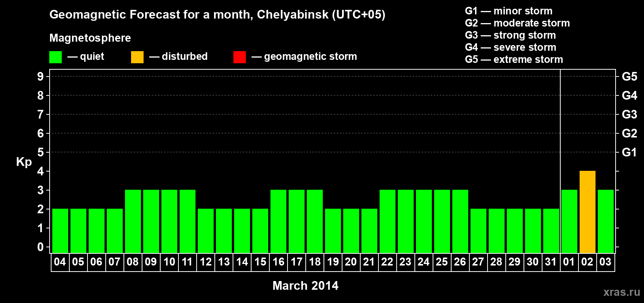Image resolution: width=644 pixels, height=303 pixels.
Task: Click date label 22 on the axis
Action: (387, 262)
